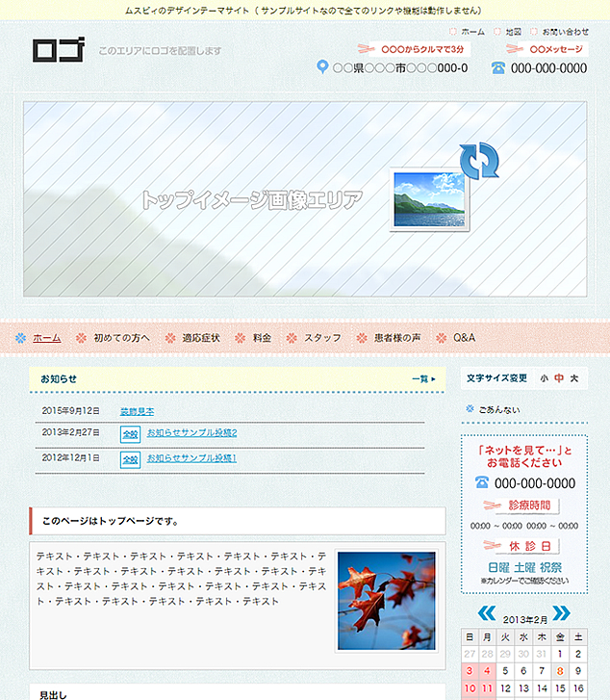Open the ホーム link in the top utility menu
610x700 pixels.
point(472,32)
